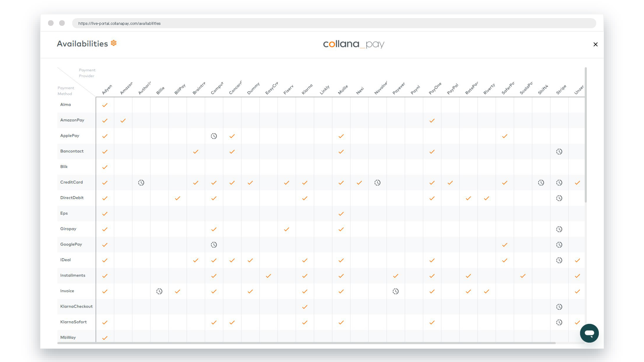This screenshot has height=362, width=644.
Task: Click the clock icon in Authorize CreditCard row
Action: [x=141, y=182]
